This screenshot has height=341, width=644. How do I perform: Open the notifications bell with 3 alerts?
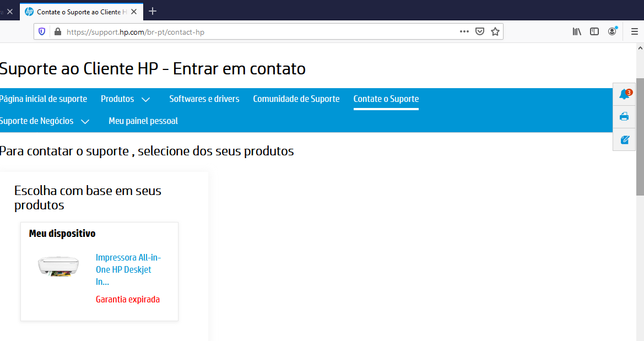(x=624, y=94)
